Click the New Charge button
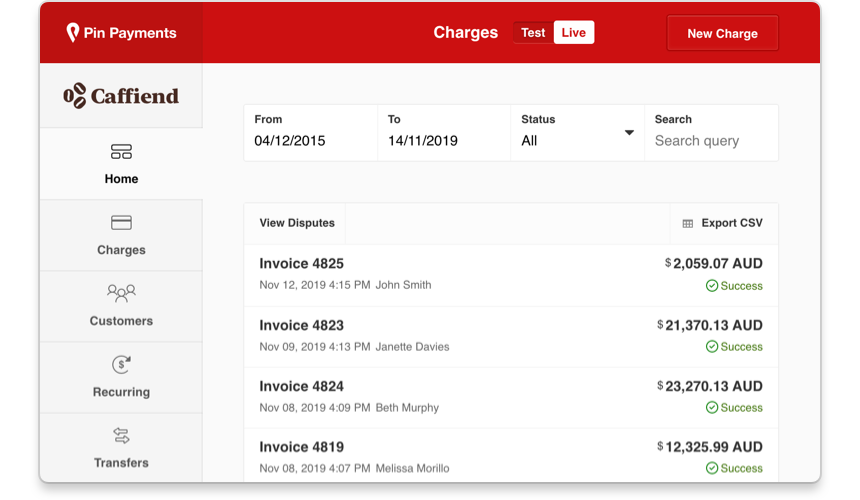The height and width of the screenshot is (500, 860). [722, 33]
